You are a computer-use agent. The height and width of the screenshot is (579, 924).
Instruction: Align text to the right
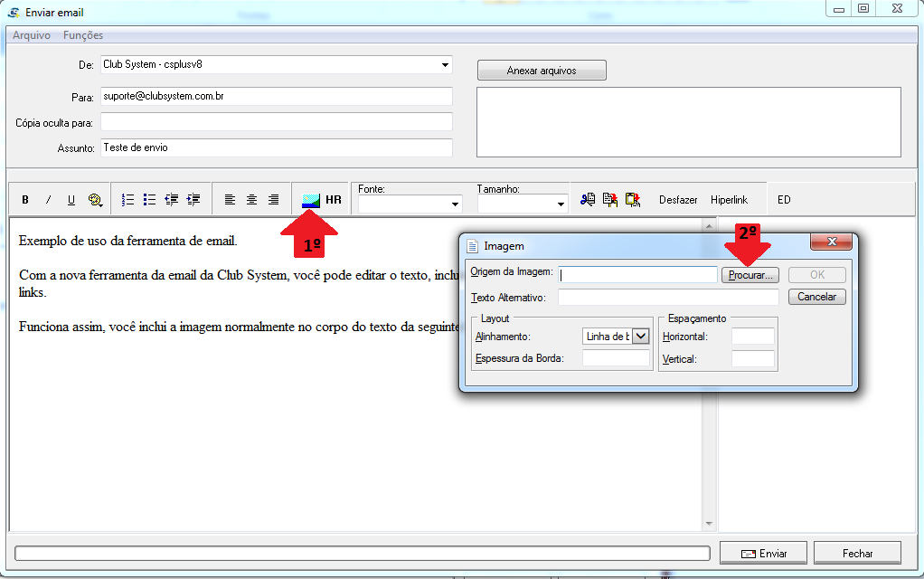coord(273,200)
